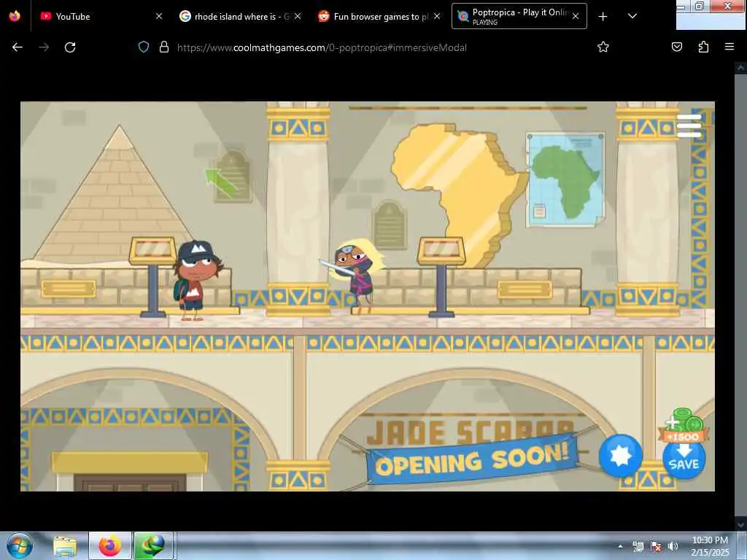
Task: Click the +1500 coins reward icon
Action: [x=684, y=425]
